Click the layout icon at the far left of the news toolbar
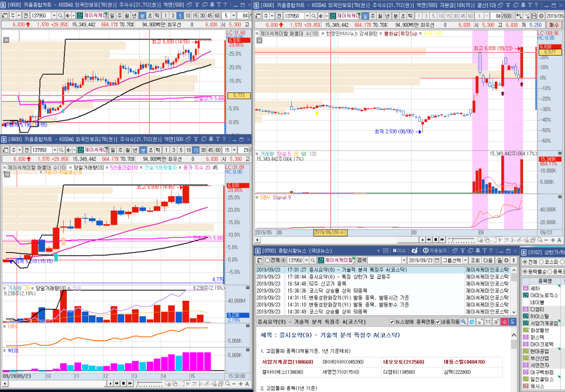Viewport: 565px width, 392px height. point(259,260)
